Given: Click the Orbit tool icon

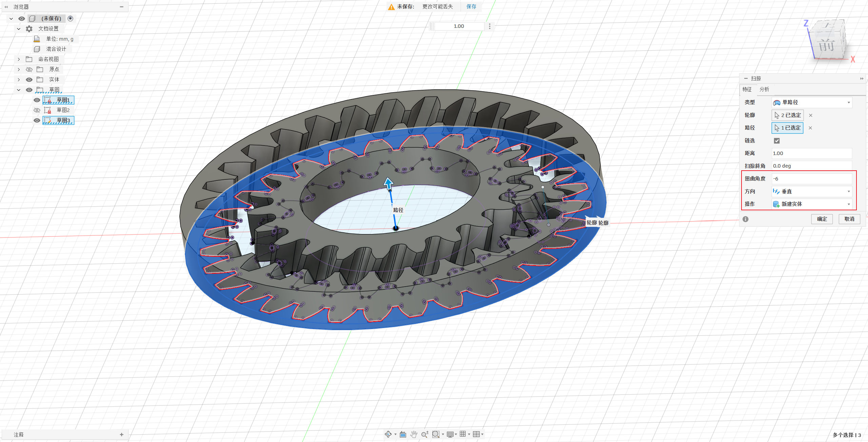Looking at the screenshot, I should pyautogui.click(x=388, y=434).
